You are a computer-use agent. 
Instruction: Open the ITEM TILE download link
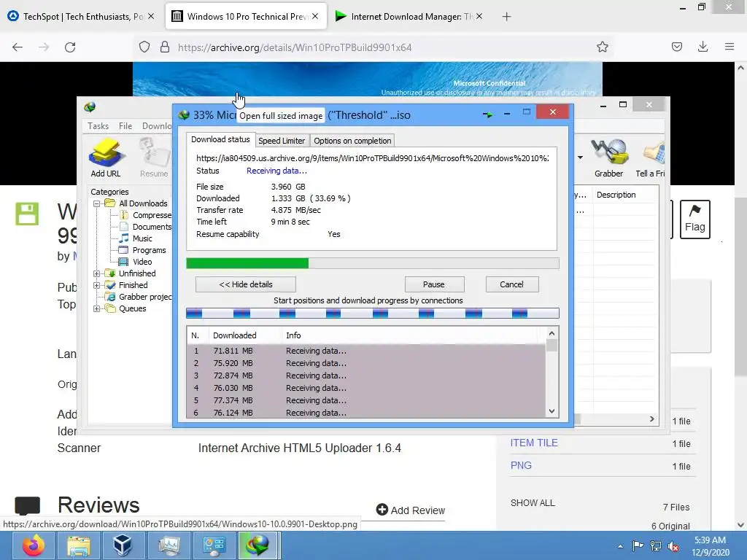coord(533,443)
